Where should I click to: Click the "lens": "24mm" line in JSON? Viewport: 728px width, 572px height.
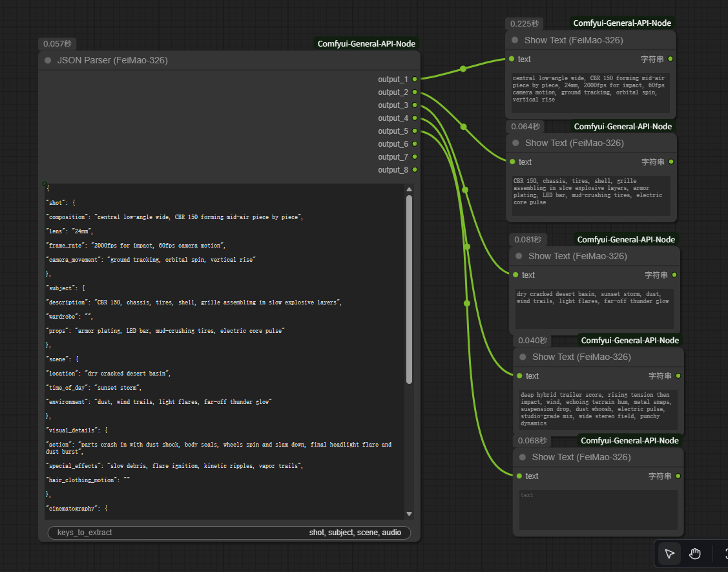pyautogui.click(x=70, y=231)
